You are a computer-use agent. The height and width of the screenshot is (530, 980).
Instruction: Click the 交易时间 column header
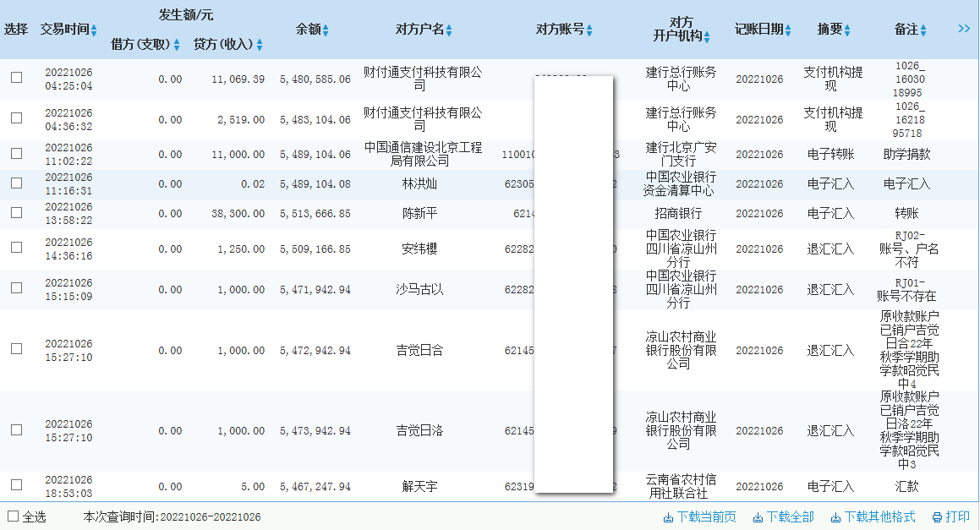pos(65,30)
